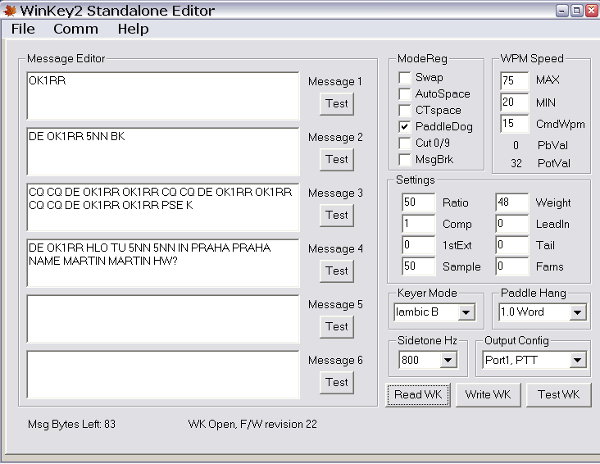The height and width of the screenshot is (464, 600).
Task: Click the PbVal value 0
Action: tap(516, 146)
